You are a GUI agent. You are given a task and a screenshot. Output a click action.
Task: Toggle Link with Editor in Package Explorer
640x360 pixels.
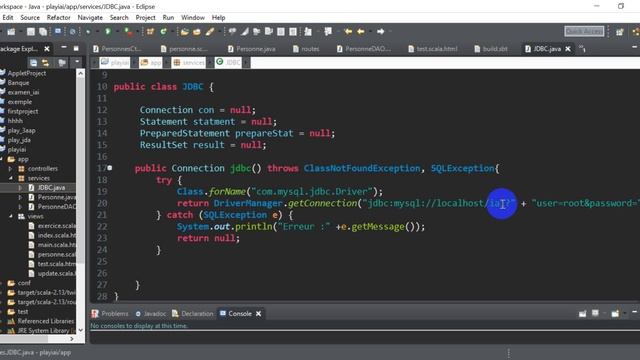click(x=45, y=62)
